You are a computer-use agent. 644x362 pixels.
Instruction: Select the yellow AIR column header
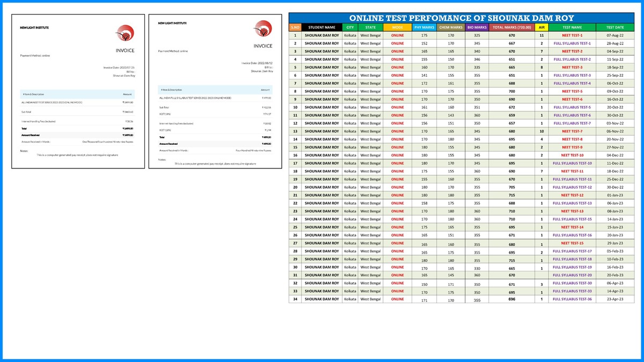[x=541, y=27]
